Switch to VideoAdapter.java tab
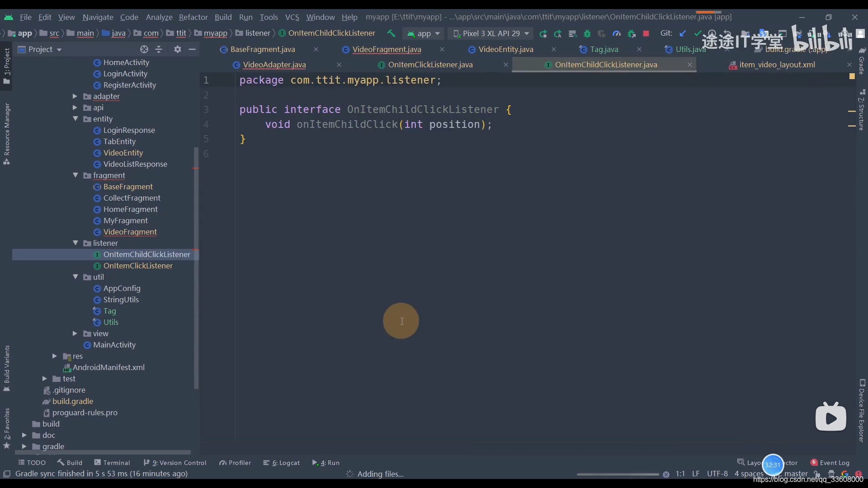The width and height of the screenshot is (868, 488). (x=274, y=65)
